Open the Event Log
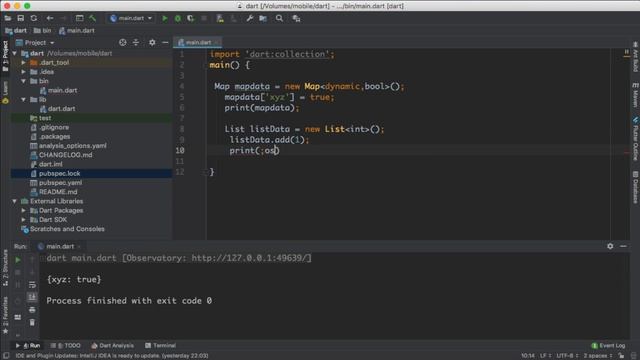This screenshot has height=360, width=640. click(x=608, y=346)
